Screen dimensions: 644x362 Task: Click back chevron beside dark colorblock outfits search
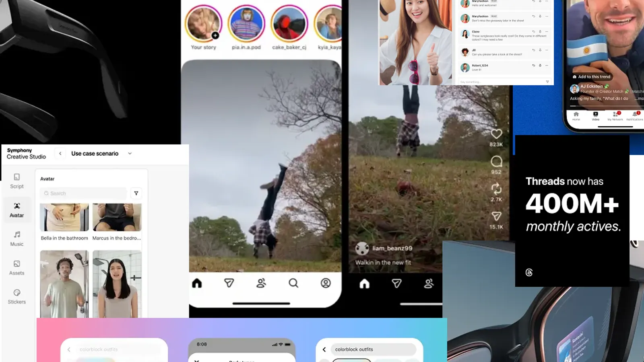point(324,350)
